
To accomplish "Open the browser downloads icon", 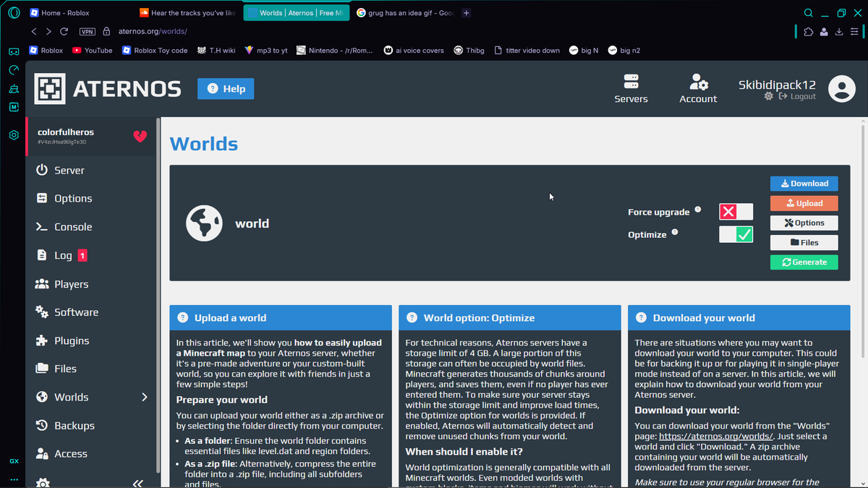I will [x=839, y=31].
